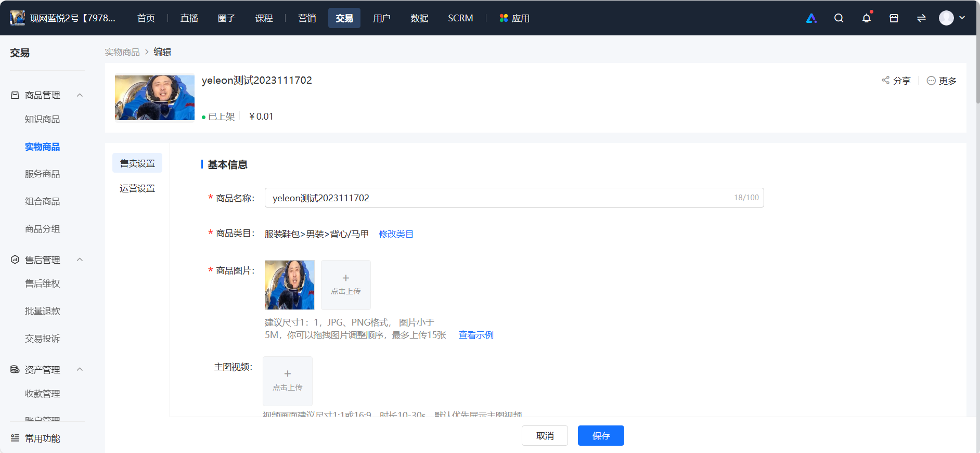Click the 取消 button
This screenshot has width=980, height=453.
pos(545,436)
